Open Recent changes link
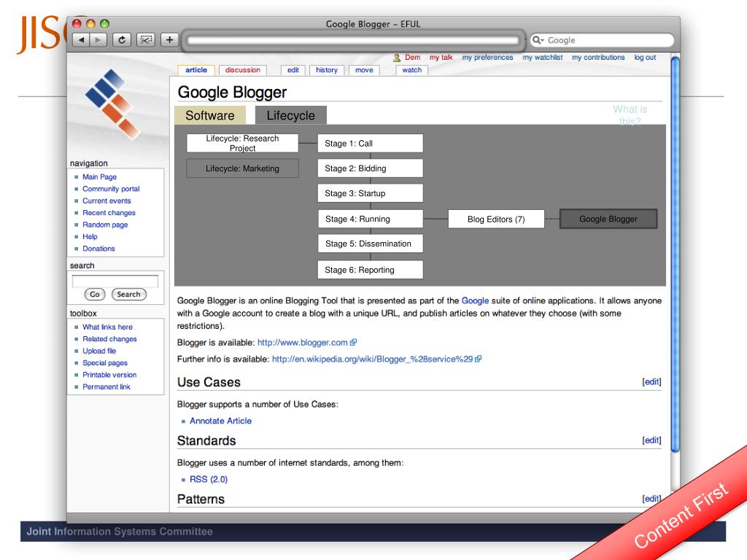The width and height of the screenshot is (747, 560). (x=109, y=212)
